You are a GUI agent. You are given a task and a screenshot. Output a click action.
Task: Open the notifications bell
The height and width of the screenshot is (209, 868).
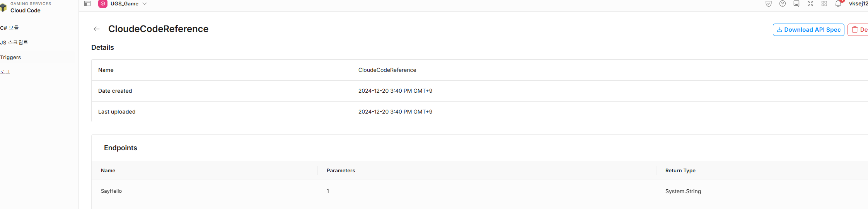click(x=838, y=4)
